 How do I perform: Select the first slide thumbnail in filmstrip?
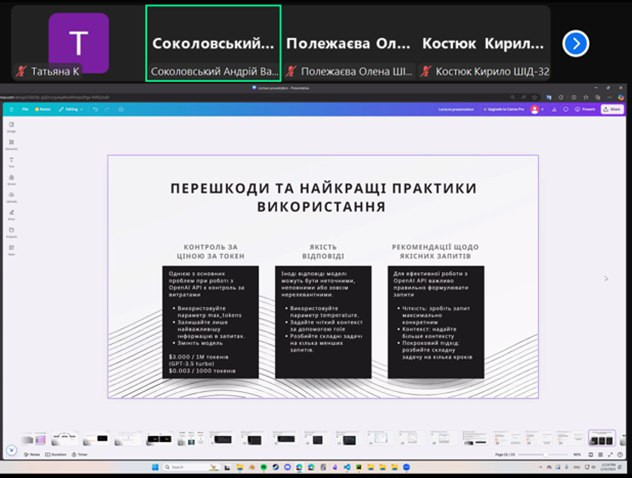point(33,439)
